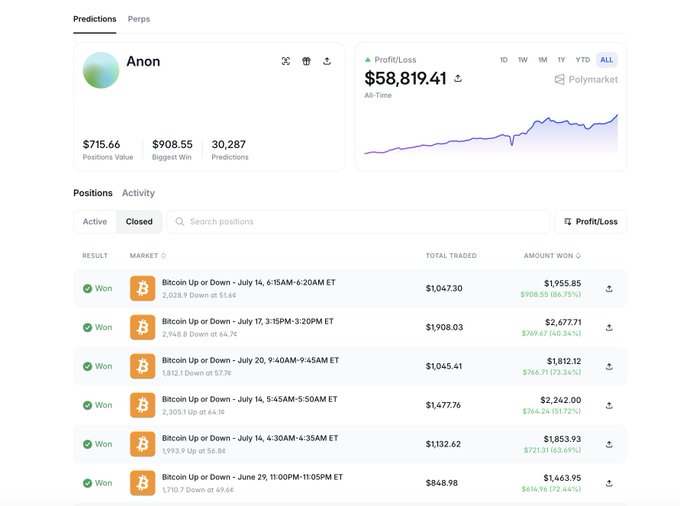Open Bitcoin Up or Down July 20 9:40AM-9:45AM market

[x=250, y=360]
